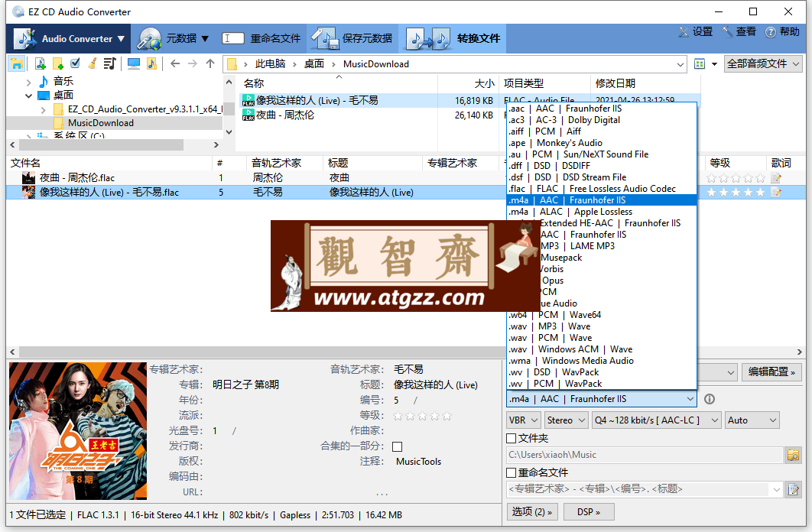Open the Auto sample rate dropdown
Viewport: 812px width, 532px height.
pyautogui.click(x=752, y=420)
